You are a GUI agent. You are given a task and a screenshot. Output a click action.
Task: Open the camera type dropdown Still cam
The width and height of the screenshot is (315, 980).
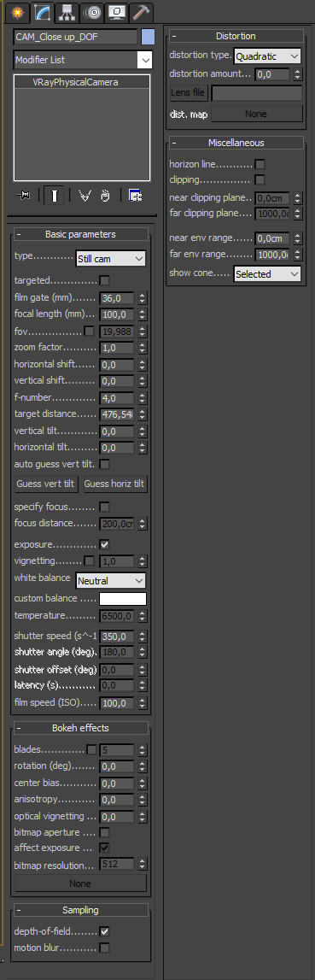111,258
